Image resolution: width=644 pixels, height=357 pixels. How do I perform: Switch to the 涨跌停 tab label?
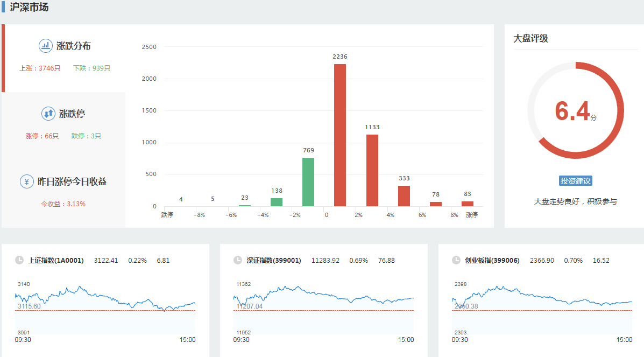click(72, 114)
